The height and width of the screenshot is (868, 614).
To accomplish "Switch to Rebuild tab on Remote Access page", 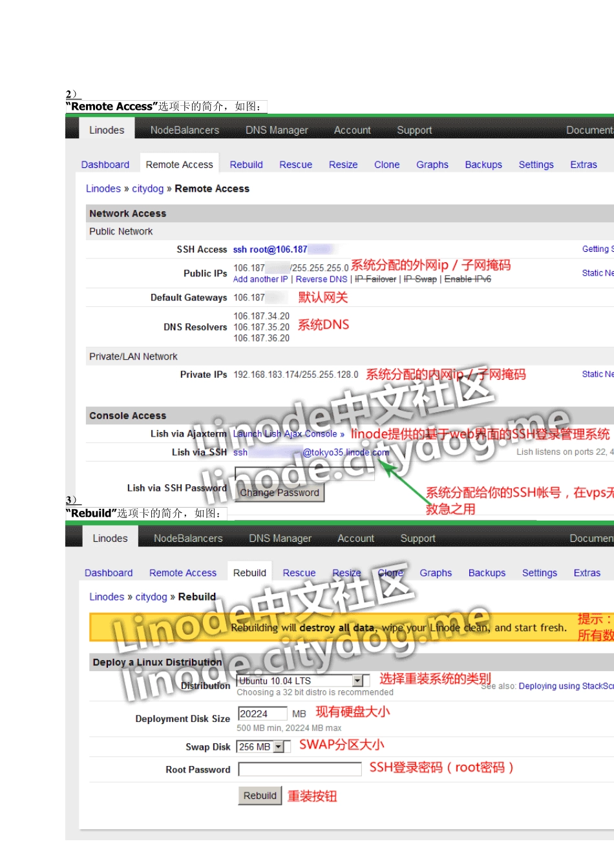I will (246, 165).
